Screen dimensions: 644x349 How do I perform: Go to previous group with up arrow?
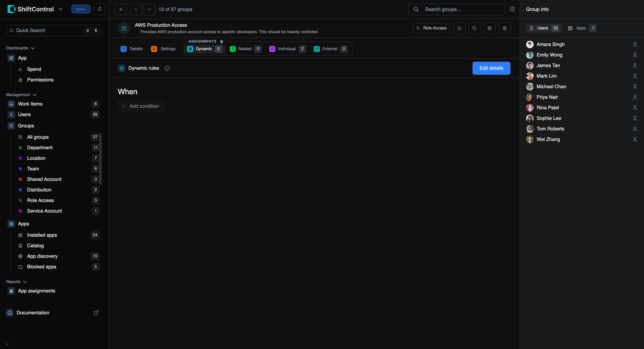tap(136, 9)
